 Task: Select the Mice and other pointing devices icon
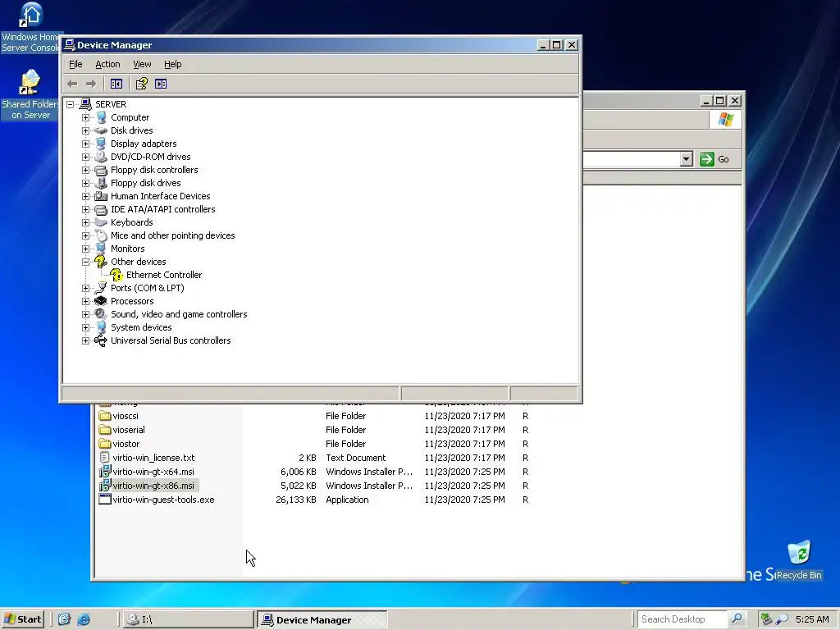coord(101,235)
